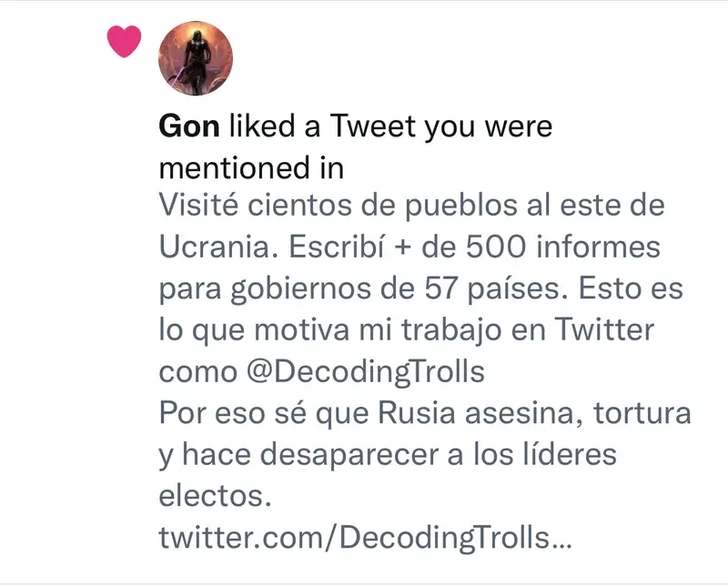
Task: Click the 'Por eso sé que Rusia' line
Action: tap(307, 413)
